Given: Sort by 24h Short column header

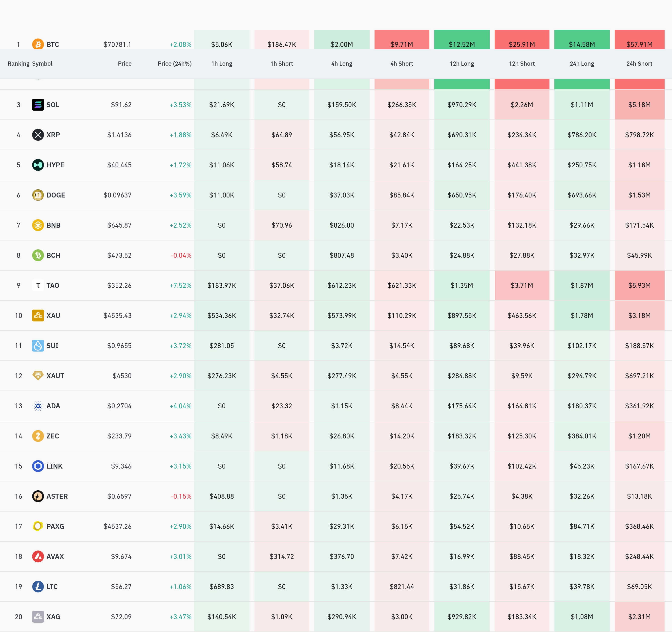Looking at the screenshot, I should pyautogui.click(x=639, y=63).
